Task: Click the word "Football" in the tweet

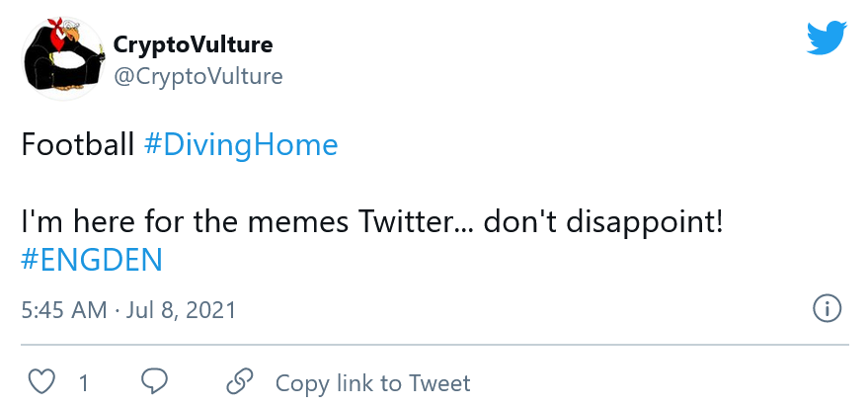Action: [x=78, y=145]
